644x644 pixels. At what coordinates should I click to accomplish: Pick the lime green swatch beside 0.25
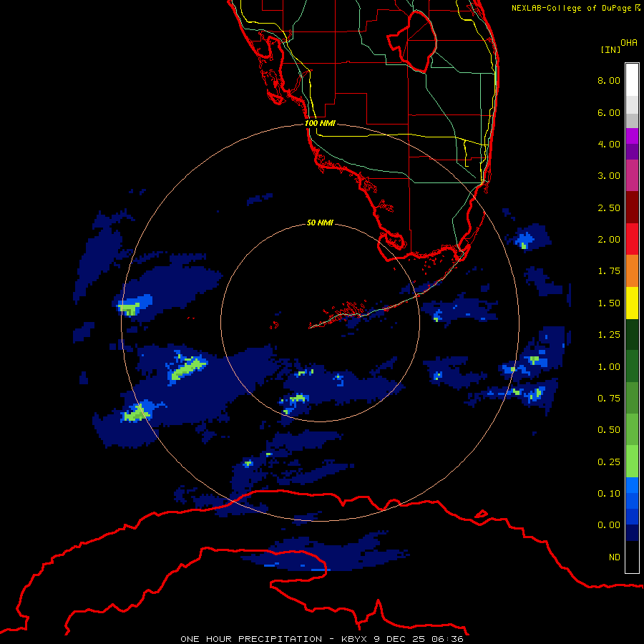pyautogui.click(x=632, y=462)
